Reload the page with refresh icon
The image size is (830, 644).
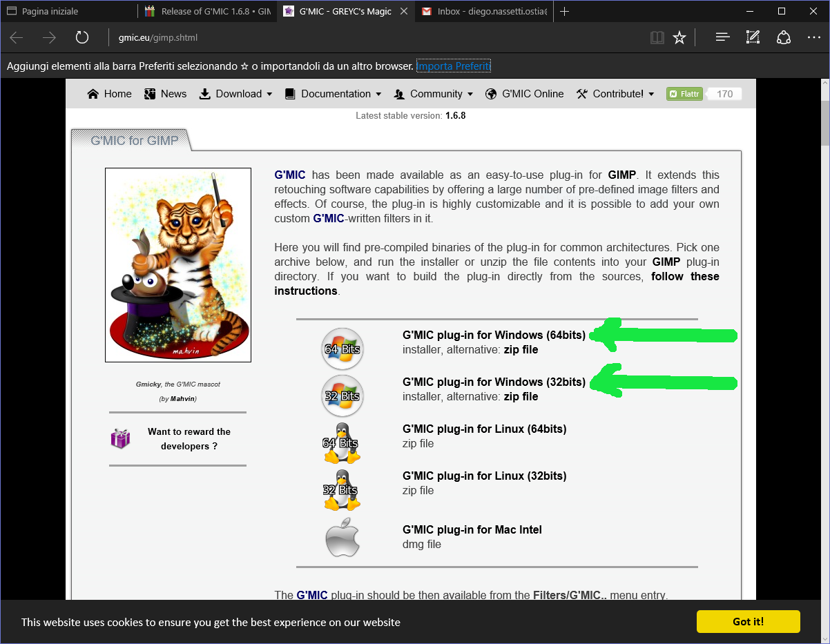[x=82, y=37]
